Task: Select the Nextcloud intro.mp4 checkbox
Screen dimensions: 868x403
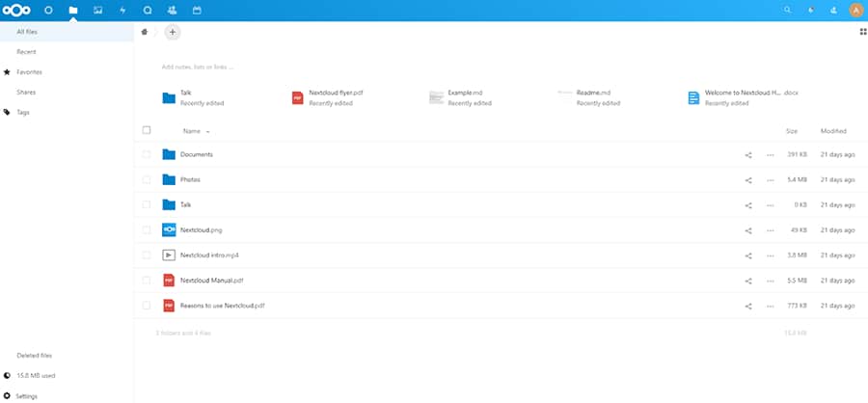Action: pyautogui.click(x=147, y=255)
